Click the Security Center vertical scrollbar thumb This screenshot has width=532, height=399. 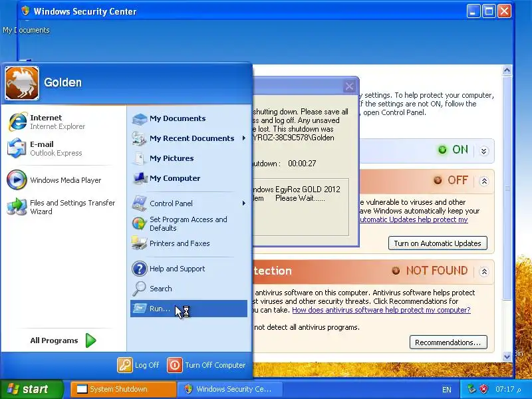507,188
